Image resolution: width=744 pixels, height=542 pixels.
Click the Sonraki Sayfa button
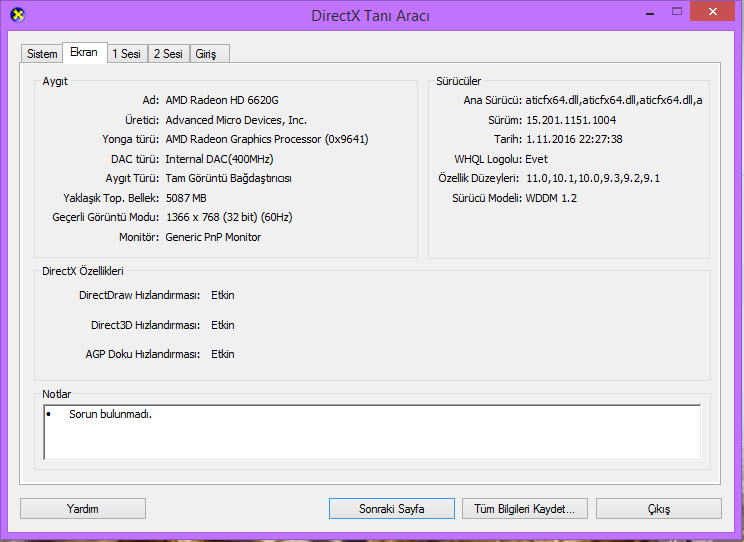391,509
